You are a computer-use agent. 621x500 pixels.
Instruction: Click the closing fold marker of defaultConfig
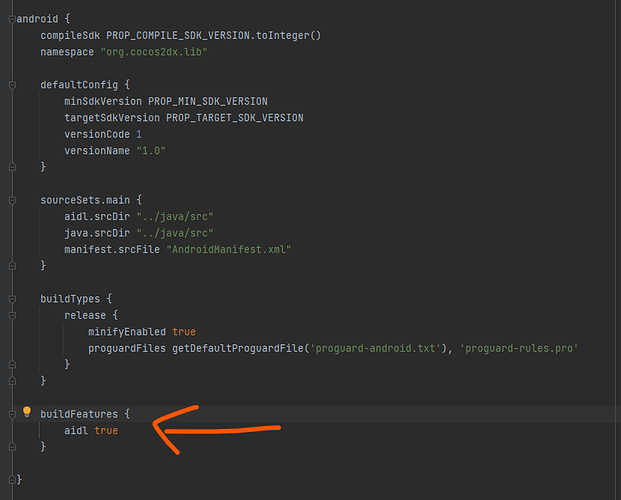pyautogui.click(x=11, y=167)
